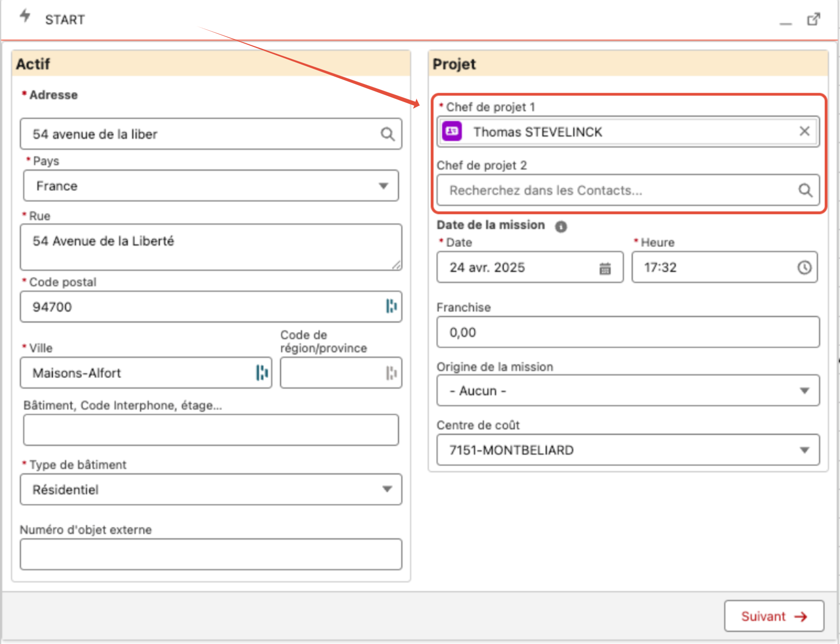Click the Code de région/province input

click(x=341, y=373)
